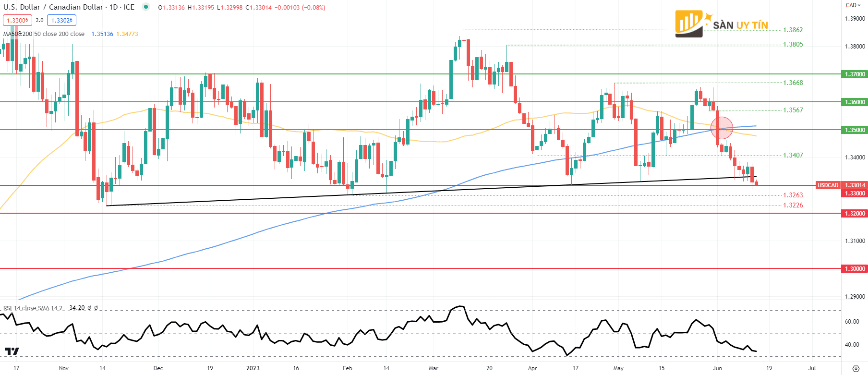Click the 40.00 RSI axis label
This screenshot has width=868, height=375.
[x=852, y=345]
